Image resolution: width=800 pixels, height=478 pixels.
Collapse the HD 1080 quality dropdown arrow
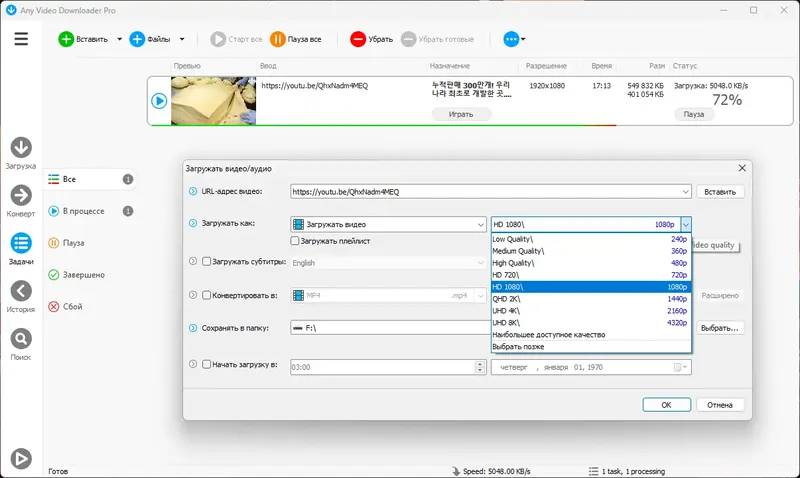click(x=686, y=224)
